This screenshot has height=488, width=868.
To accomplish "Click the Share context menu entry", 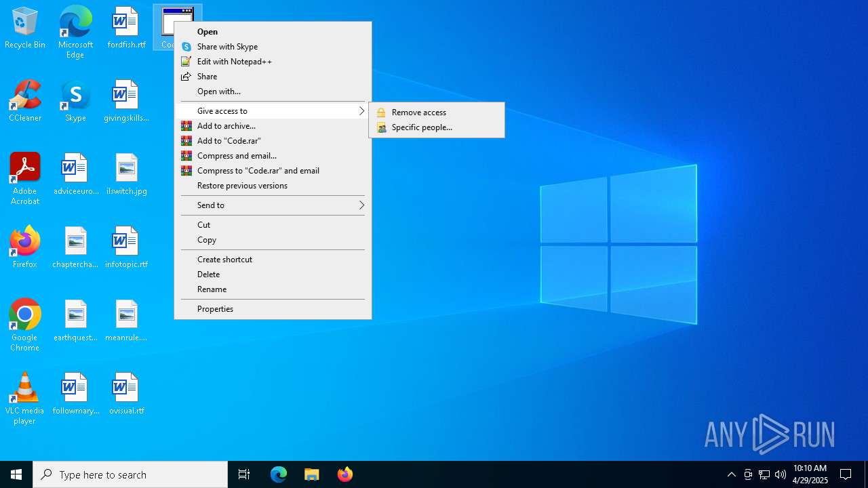I will (273, 77).
